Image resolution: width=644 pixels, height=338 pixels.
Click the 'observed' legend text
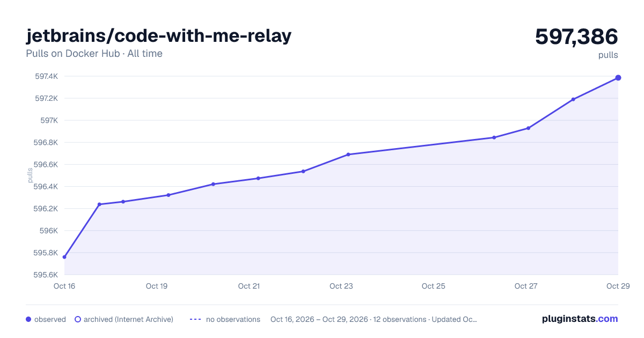pos(50,319)
